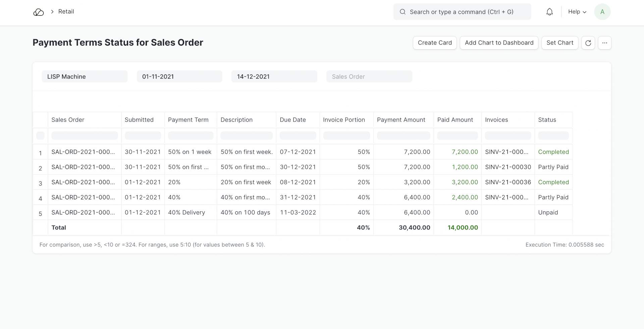Screen dimensions: 644x329
Task: Open the notifications bell
Action: (x=549, y=12)
